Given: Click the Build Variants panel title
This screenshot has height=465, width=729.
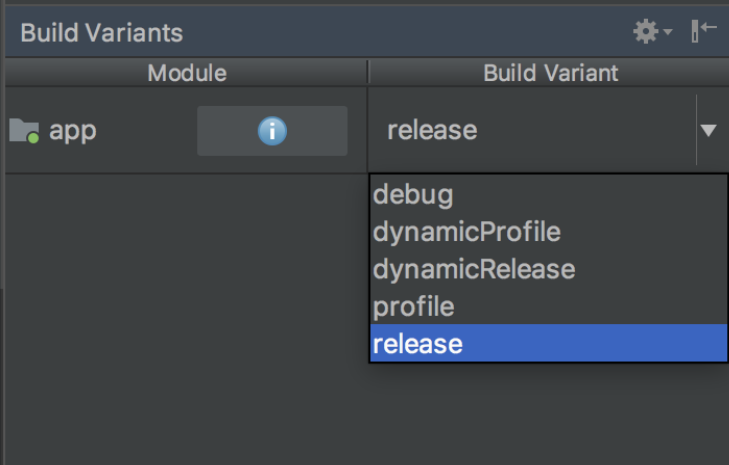Looking at the screenshot, I should coord(101,32).
